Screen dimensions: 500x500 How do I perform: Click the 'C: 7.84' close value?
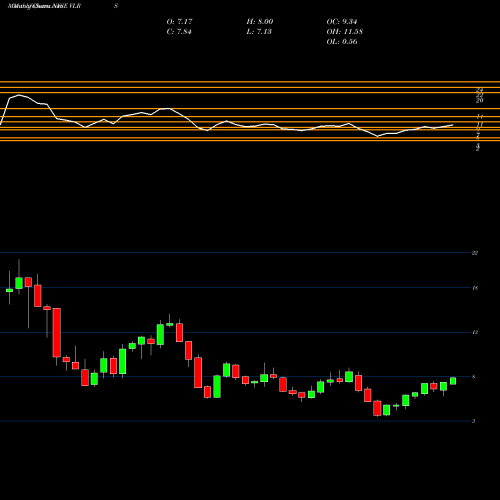[x=179, y=32]
